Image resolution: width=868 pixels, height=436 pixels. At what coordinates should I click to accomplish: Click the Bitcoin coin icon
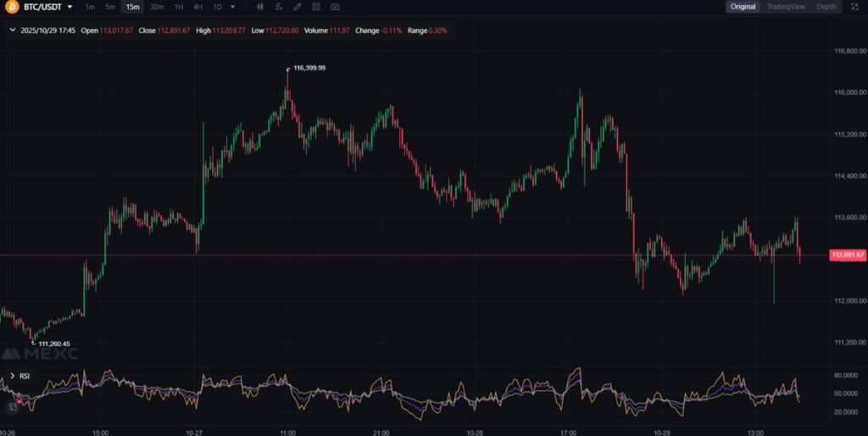pyautogui.click(x=11, y=7)
